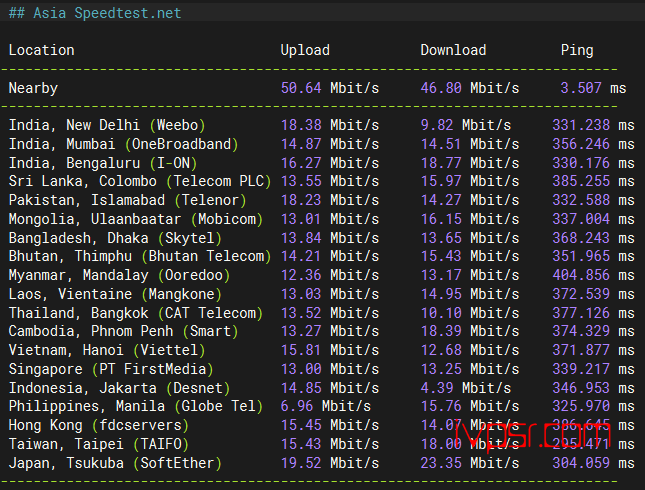The height and width of the screenshot is (490, 645).
Task: Select the Nearby row label
Action: pos(33,88)
